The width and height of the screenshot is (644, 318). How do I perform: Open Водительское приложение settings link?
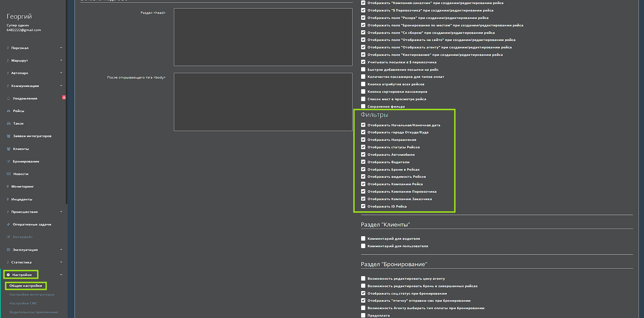(34, 312)
